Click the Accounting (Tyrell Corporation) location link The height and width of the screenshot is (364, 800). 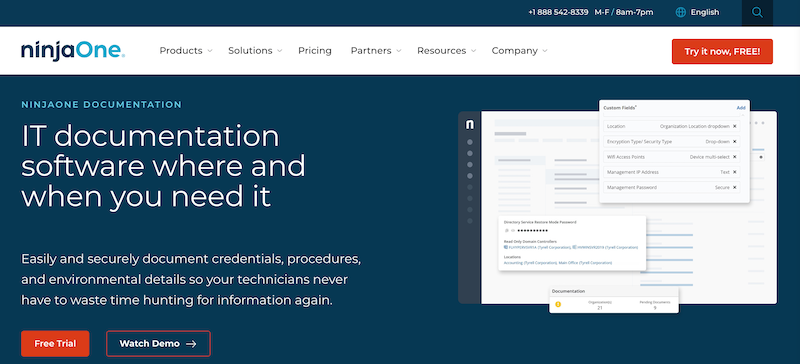coord(530,262)
